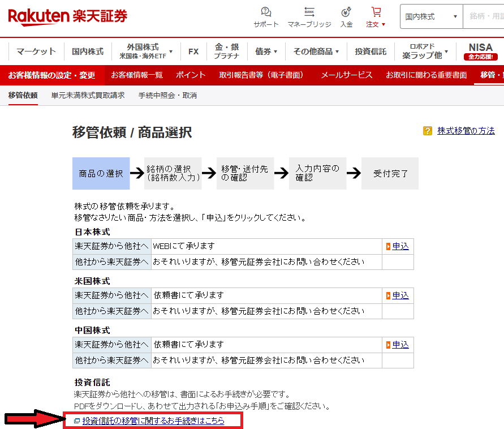
Task: Open 取引報告書等（電子書面） tab
Action: (x=261, y=75)
